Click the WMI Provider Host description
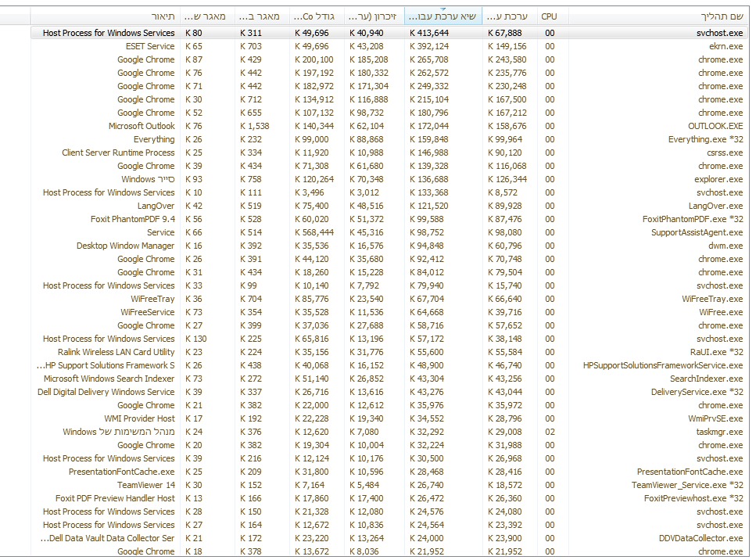 point(139,418)
